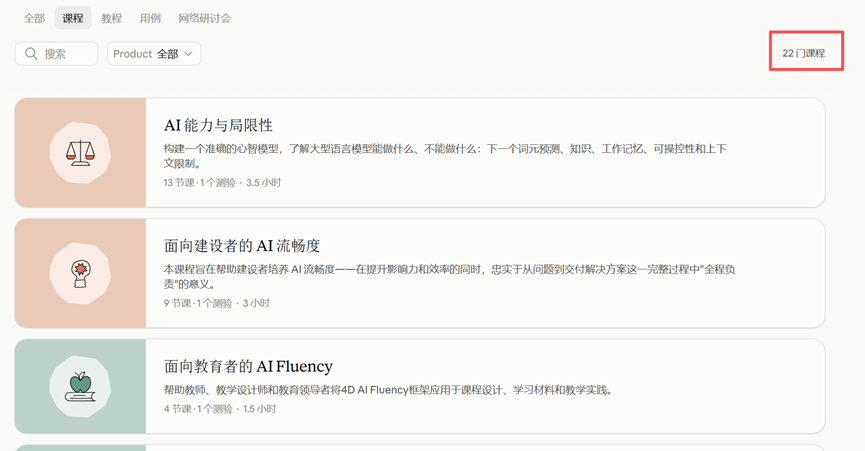Click the text 9 节课·1 个测验 · 3 小时
The width and height of the screenshot is (865, 451).
coord(217,303)
